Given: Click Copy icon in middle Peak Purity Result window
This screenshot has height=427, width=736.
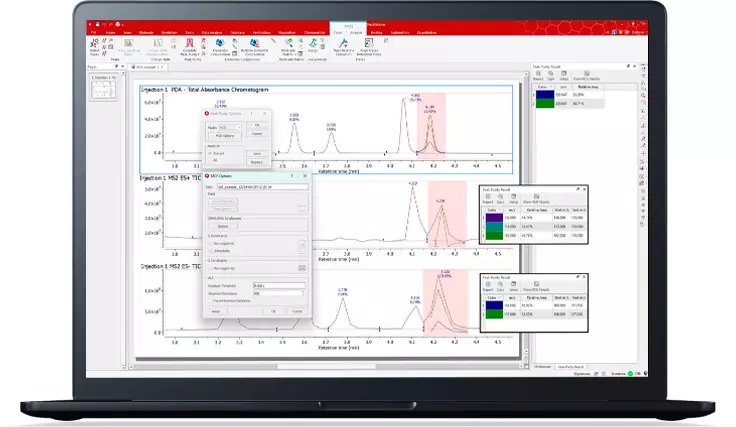Looking at the screenshot, I should coord(500,199).
